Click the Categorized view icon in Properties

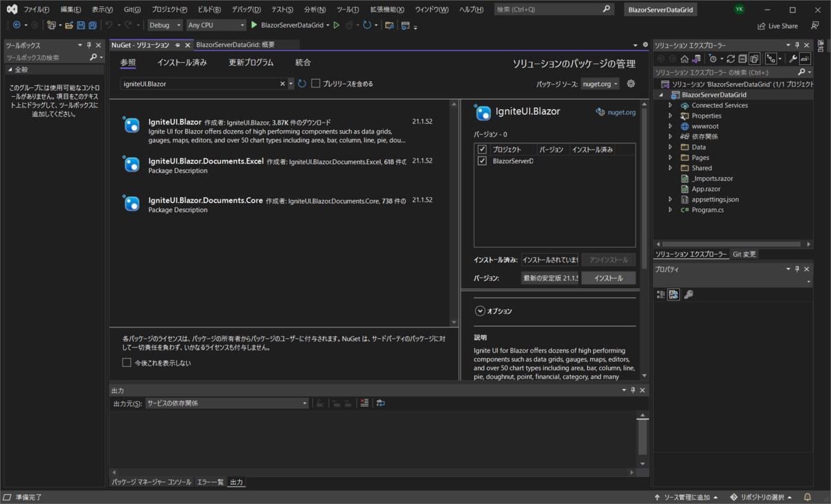[x=661, y=294]
